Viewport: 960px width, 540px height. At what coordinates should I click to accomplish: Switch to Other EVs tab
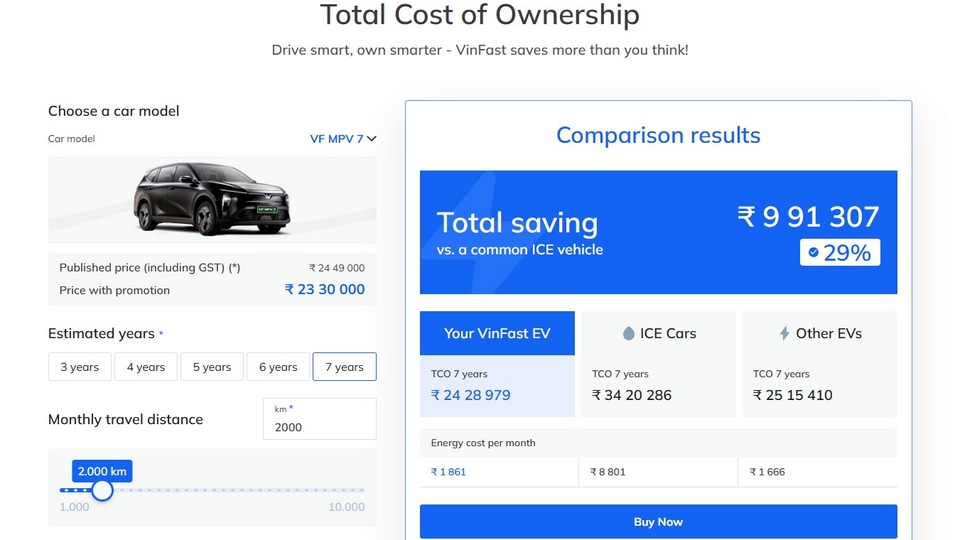[x=819, y=333]
